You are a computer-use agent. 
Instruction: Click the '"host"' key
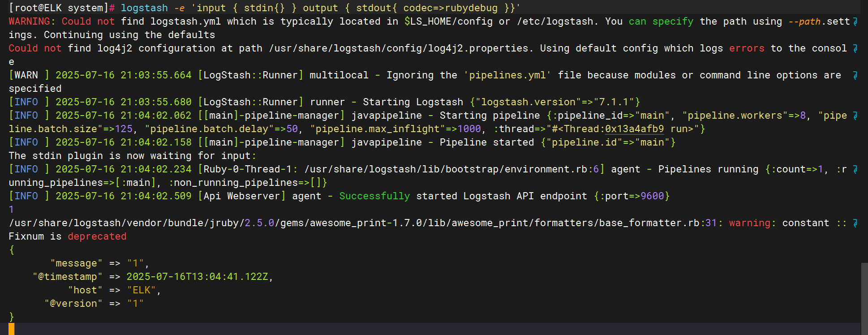[x=85, y=290]
